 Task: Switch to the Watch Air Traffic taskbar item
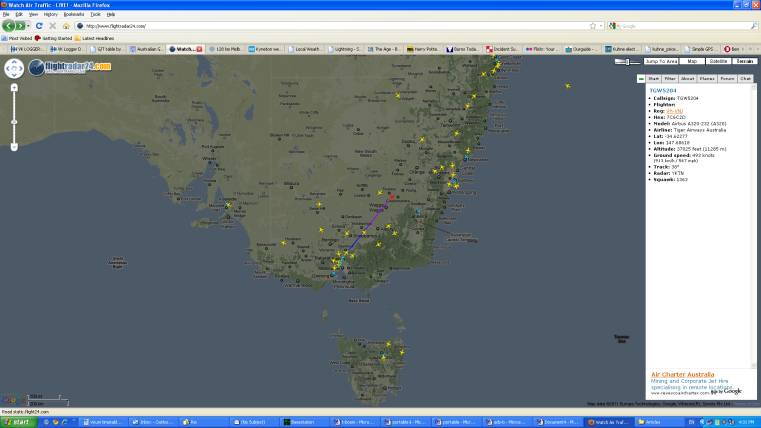point(609,422)
